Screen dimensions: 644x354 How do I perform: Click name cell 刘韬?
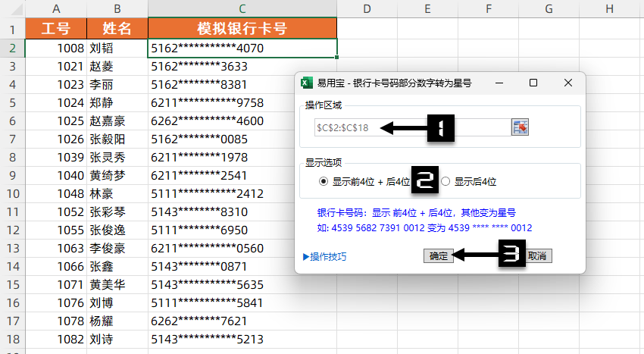(117, 48)
